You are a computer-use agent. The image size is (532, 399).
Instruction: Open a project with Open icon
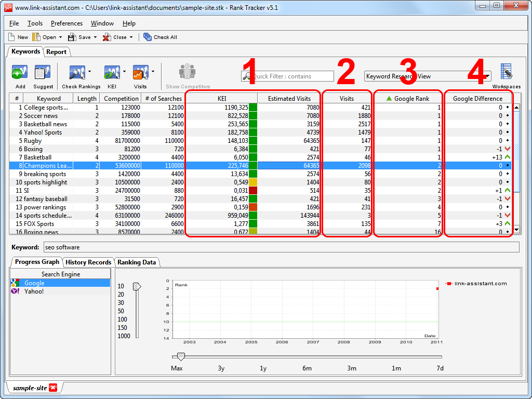tap(36, 37)
